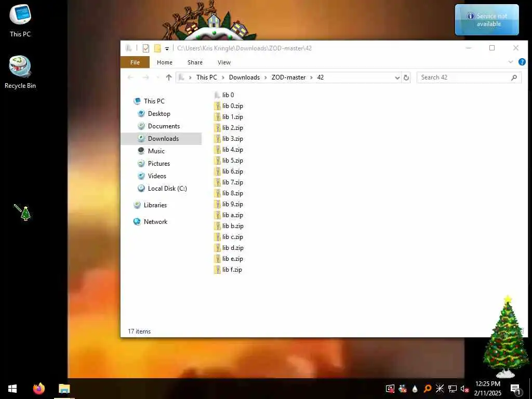
Task: Select file named lib d.zip
Action: click(229, 248)
